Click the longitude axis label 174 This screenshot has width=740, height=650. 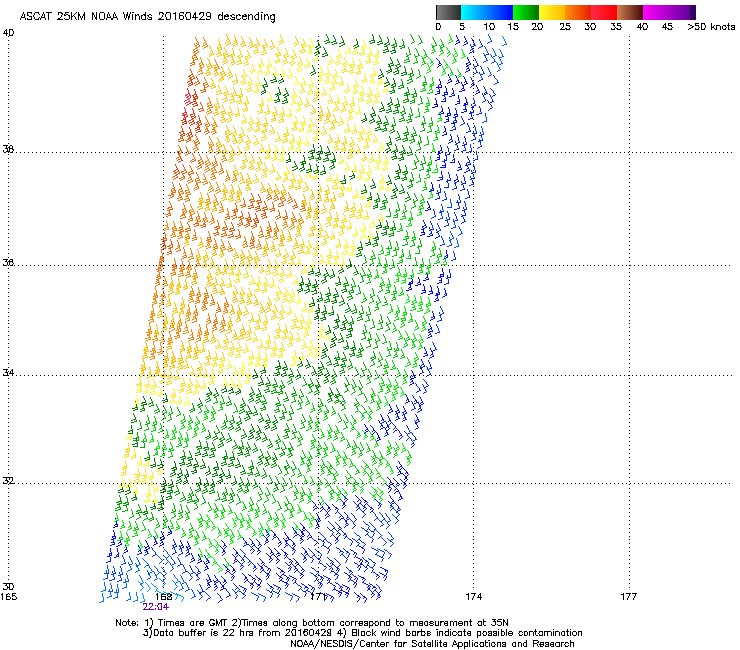tap(473, 597)
